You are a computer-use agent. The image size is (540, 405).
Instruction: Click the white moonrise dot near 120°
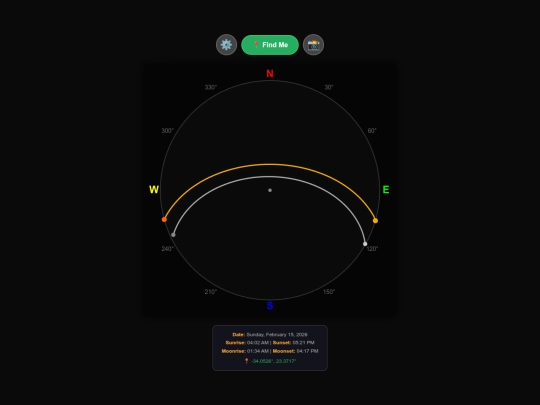pos(365,244)
